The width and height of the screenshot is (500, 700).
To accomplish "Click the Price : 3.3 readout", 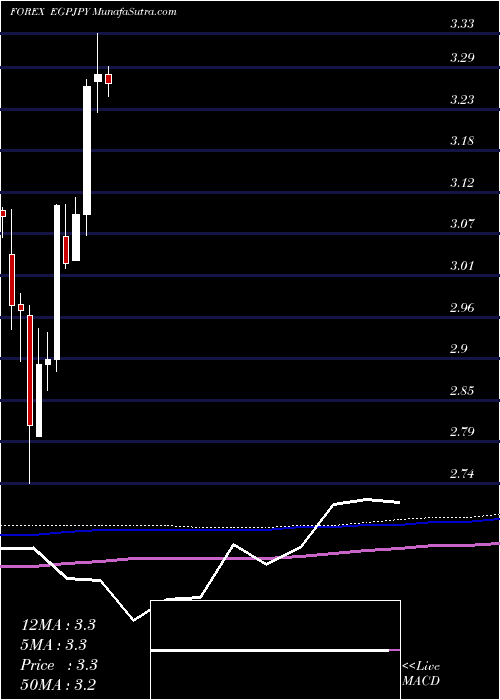I will pyautogui.click(x=58, y=665).
